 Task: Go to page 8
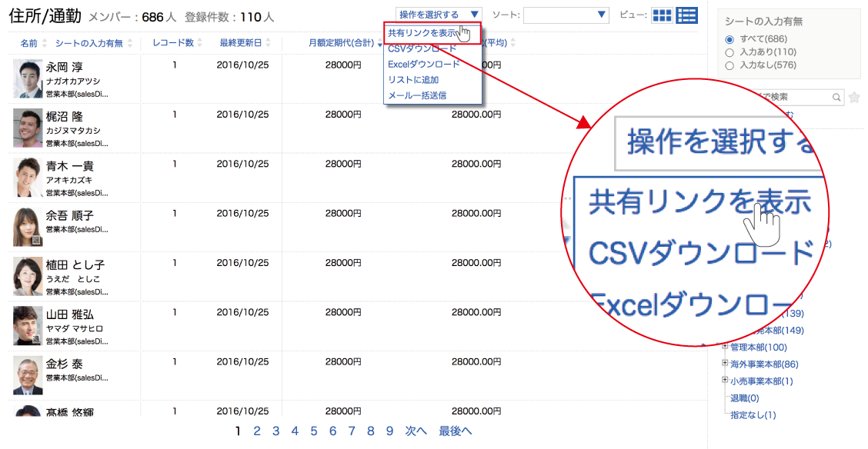click(371, 431)
